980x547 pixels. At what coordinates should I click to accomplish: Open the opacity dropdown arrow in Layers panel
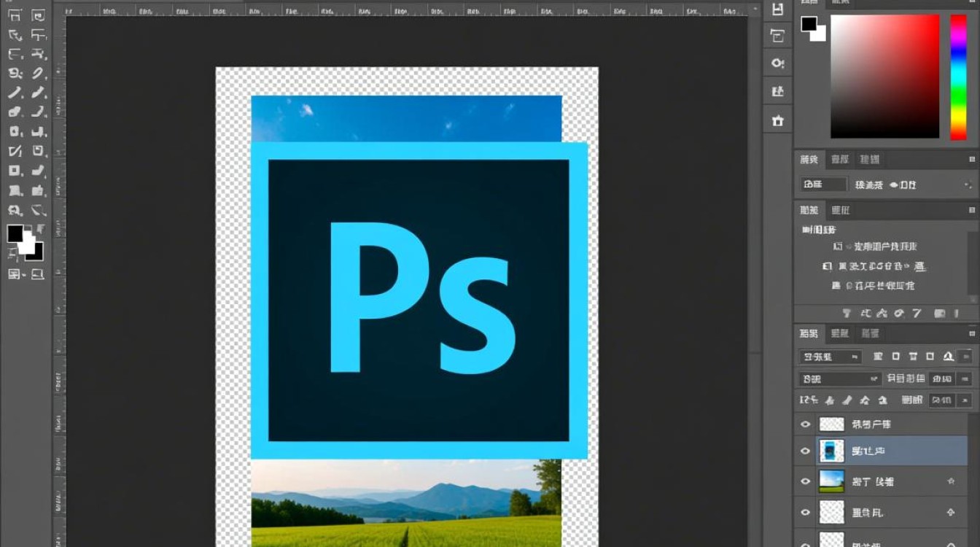coord(965,379)
